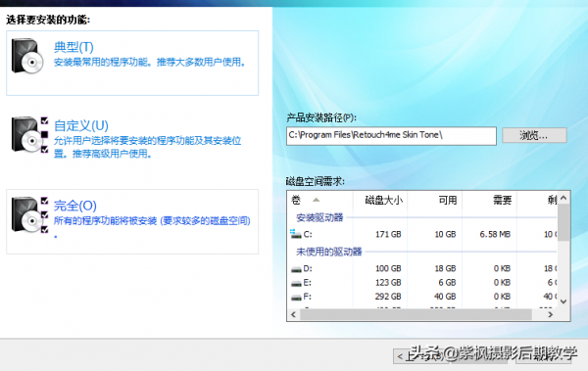588x371 pixels.
Task: Sort by the 可用 column header
Action: (434, 200)
